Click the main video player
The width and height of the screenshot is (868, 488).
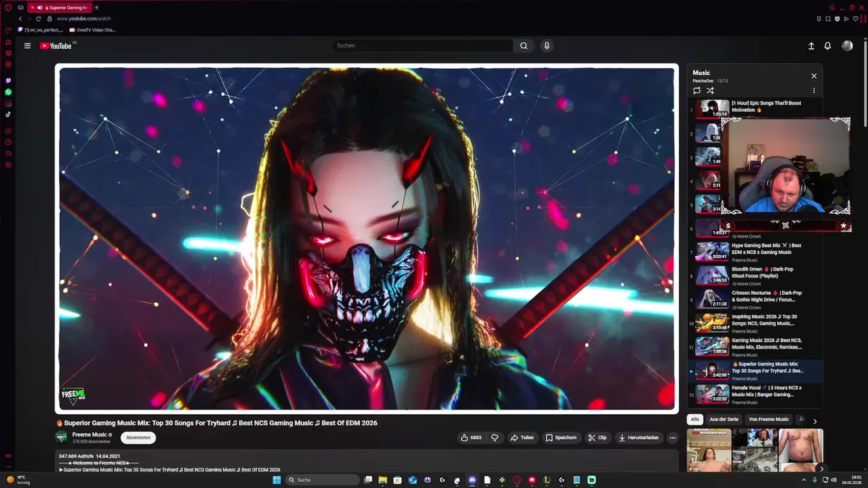pyautogui.click(x=367, y=239)
